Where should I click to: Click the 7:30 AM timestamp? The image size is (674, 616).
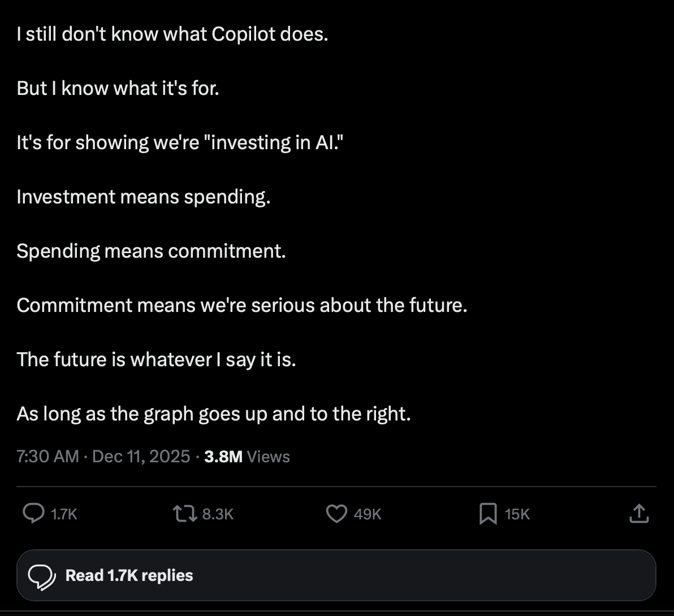(48, 457)
